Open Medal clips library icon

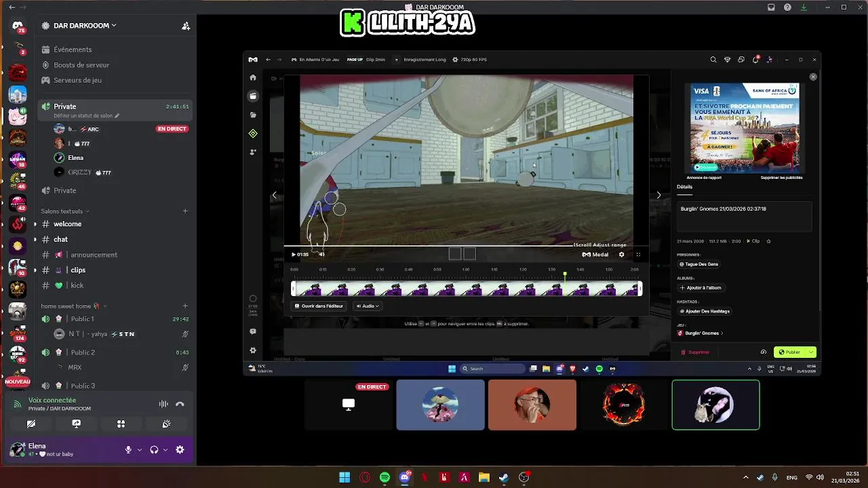click(253, 96)
